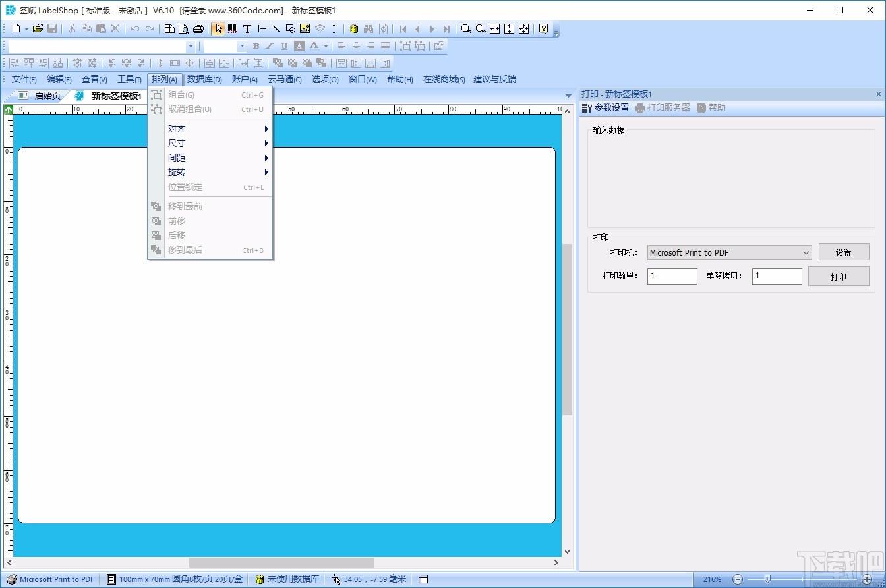Screen dimensions: 886x588
Task: Click the 打印数量 input field
Action: 672,276
